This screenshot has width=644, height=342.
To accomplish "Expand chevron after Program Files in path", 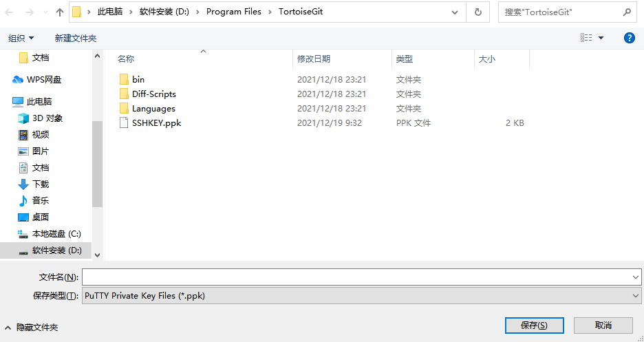I will pyautogui.click(x=270, y=12).
